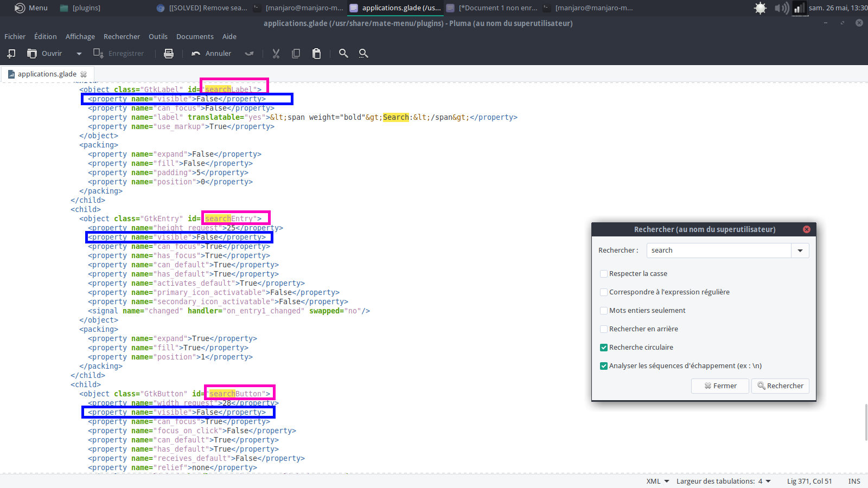
Task: Open the find magnifier tool
Action: coord(343,53)
